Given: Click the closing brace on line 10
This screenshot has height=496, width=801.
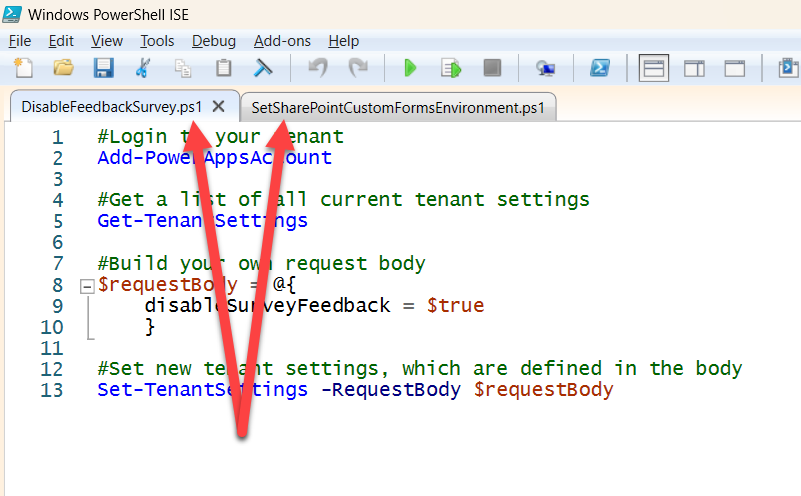Looking at the screenshot, I should point(149,326).
